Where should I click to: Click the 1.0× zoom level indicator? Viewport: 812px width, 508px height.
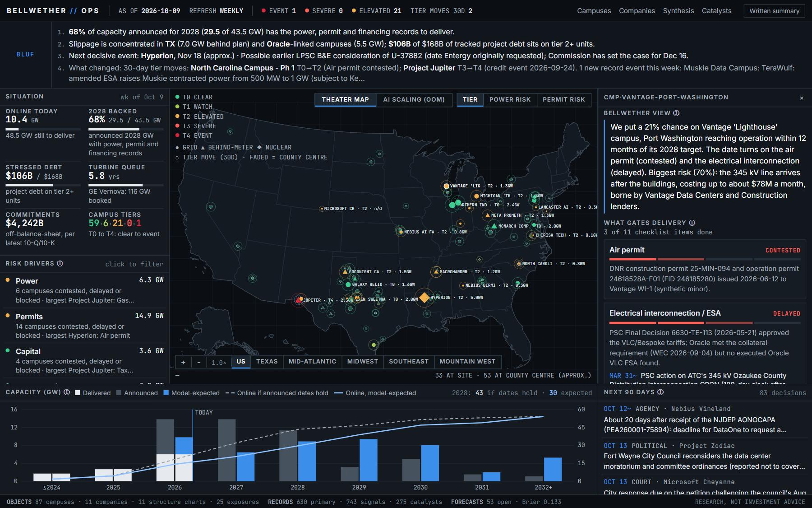(219, 362)
